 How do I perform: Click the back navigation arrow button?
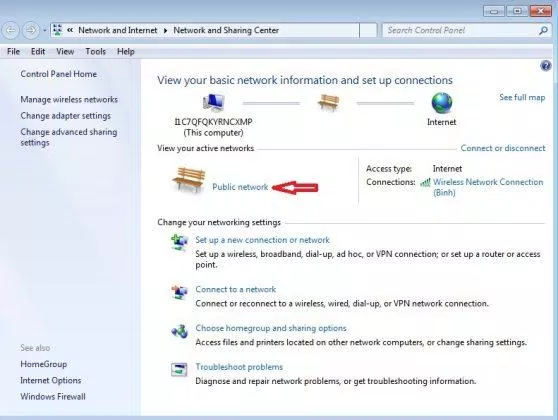click(x=11, y=31)
